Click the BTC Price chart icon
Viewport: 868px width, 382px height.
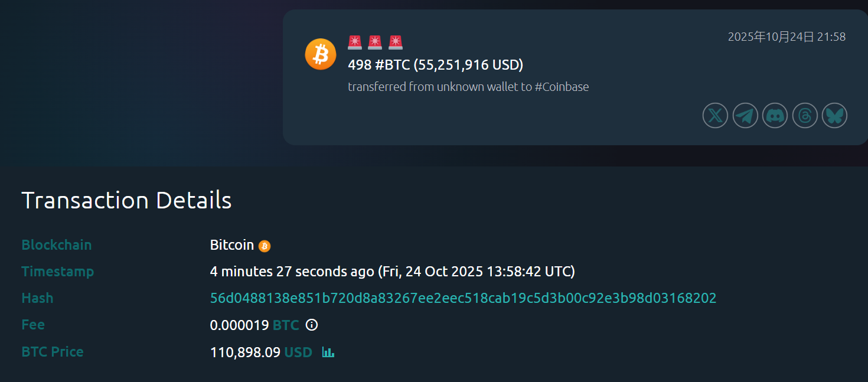click(328, 352)
